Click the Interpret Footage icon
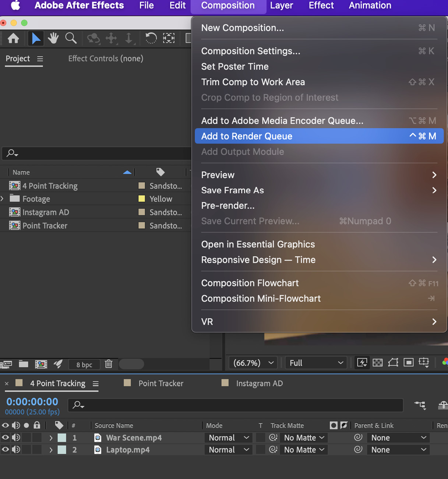This screenshot has height=479, width=448. [x=6, y=364]
